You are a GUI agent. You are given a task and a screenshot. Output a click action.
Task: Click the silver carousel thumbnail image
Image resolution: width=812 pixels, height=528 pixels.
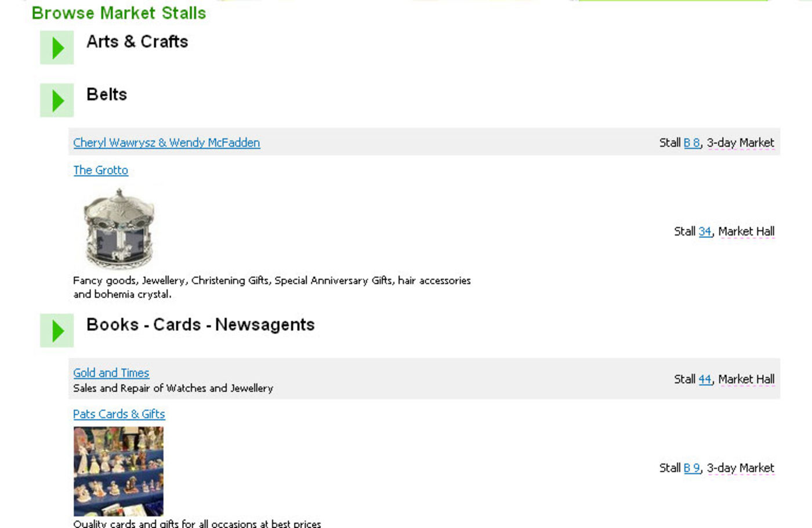pyautogui.click(x=118, y=228)
